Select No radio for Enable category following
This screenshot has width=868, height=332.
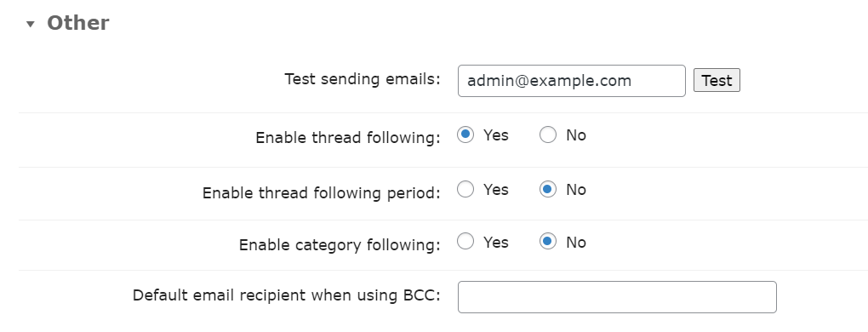coord(547,241)
